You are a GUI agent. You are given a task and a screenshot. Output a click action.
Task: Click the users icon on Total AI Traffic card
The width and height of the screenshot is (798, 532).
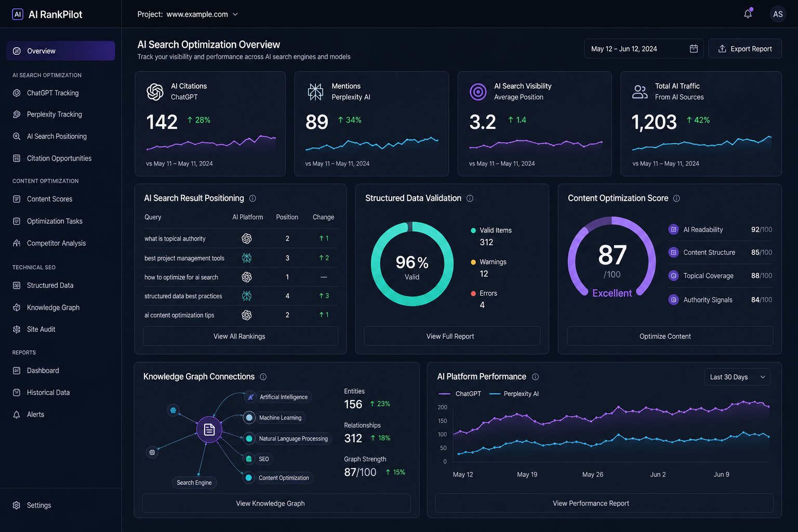640,91
